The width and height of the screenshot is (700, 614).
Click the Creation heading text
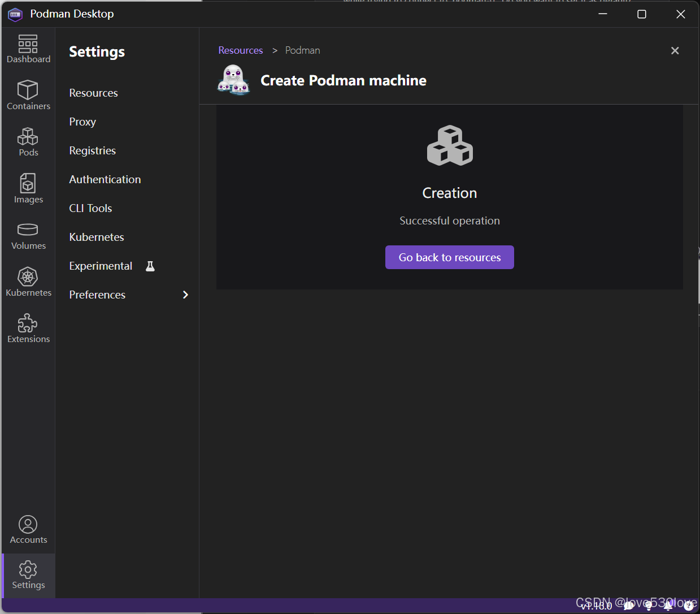(x=450, y=193)
